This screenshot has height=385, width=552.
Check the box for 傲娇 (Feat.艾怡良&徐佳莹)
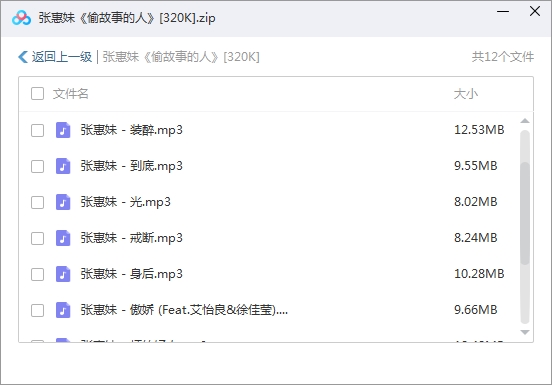[37, 310]
